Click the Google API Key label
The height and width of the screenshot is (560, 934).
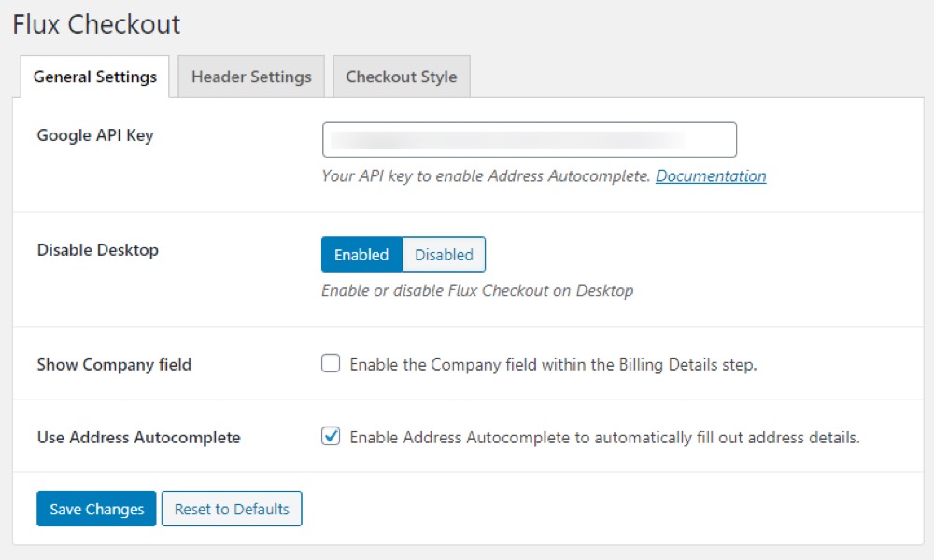(95, 135)
